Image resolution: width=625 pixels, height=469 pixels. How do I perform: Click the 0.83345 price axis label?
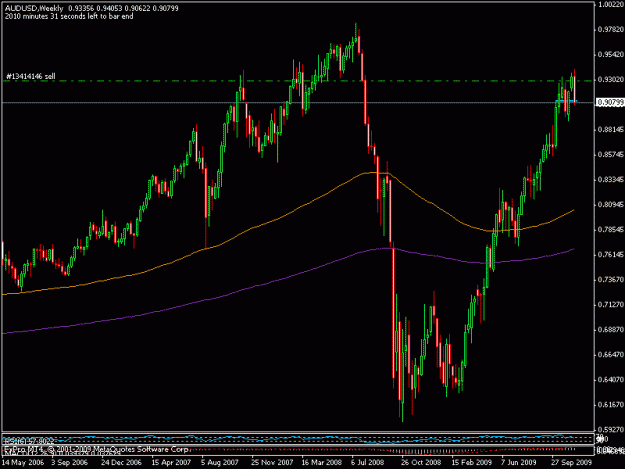610,180
